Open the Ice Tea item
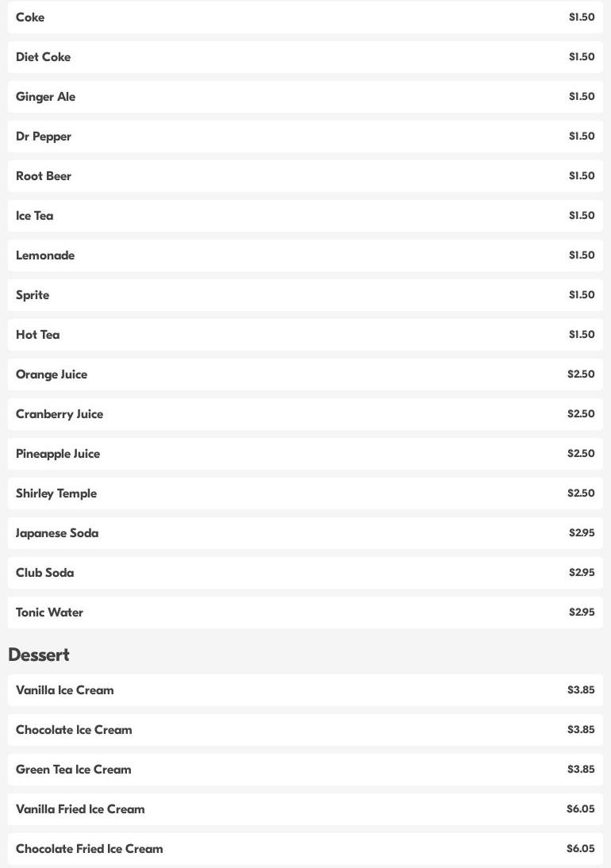611x868 pixels. (x=35, y=216)
